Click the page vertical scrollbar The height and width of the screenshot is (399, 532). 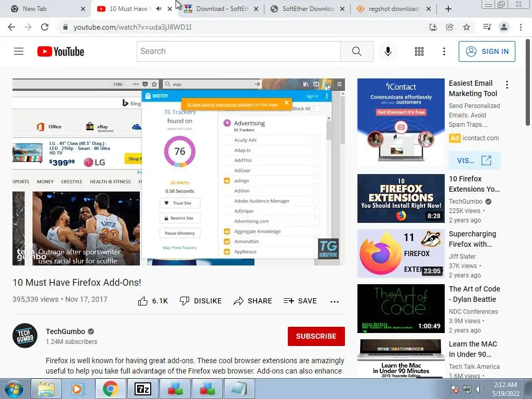pyautogui.click(x=528, y=83)
